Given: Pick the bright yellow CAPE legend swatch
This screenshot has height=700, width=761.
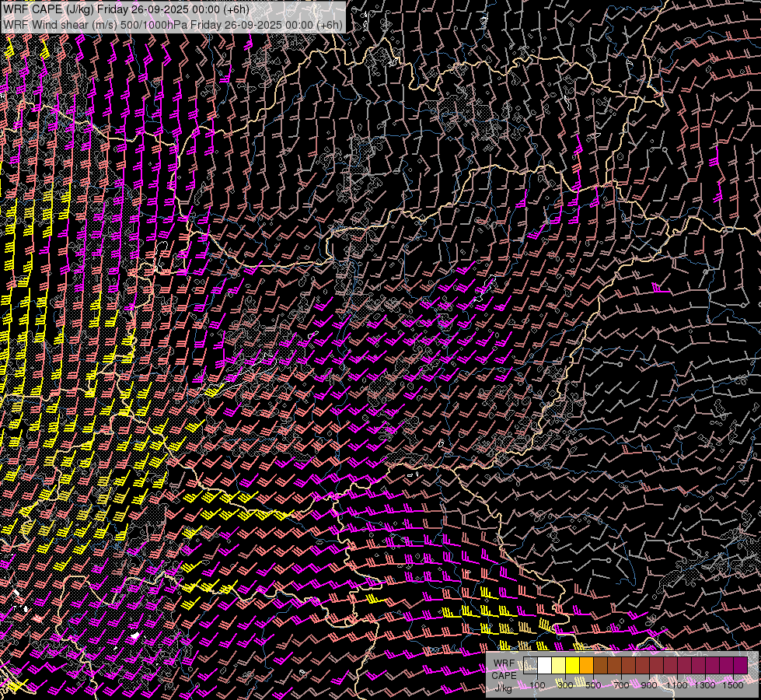Looking at the screenshot, I should (572, 665).
